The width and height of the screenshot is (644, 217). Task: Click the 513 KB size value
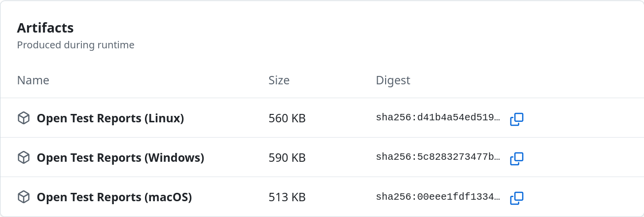287,197
